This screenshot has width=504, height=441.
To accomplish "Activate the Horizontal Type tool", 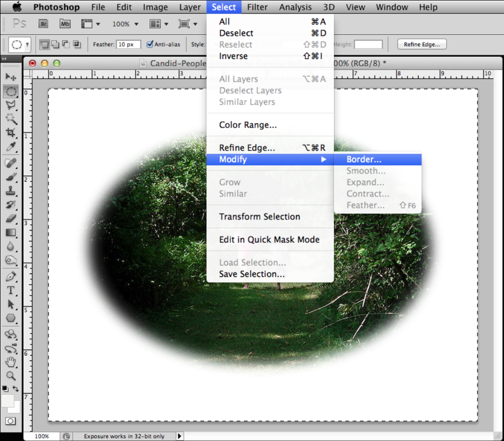I will (11, 290).
